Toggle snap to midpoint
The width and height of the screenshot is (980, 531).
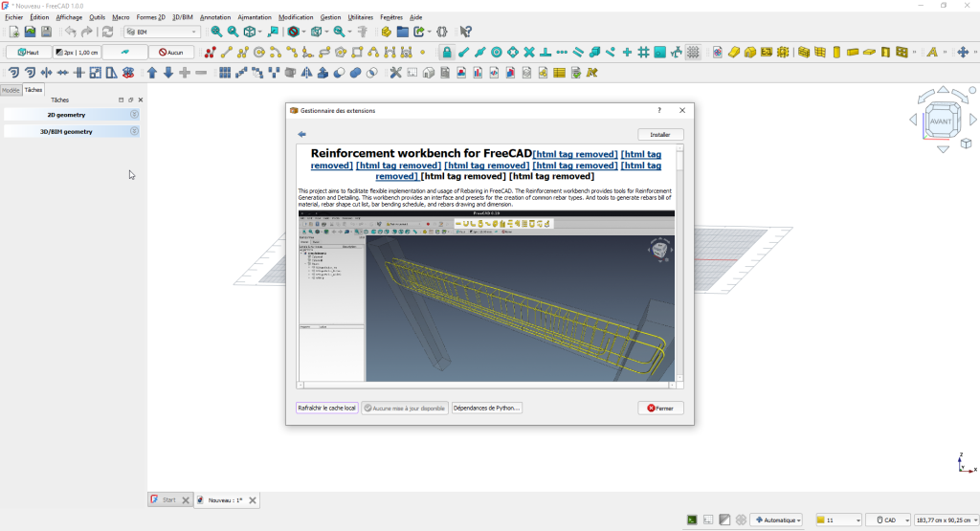coord(479,53)
